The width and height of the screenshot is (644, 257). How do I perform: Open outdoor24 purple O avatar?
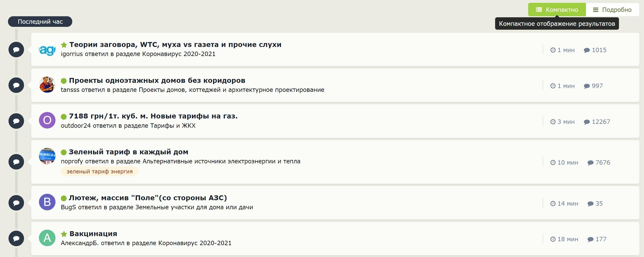(x=47, y=120)
